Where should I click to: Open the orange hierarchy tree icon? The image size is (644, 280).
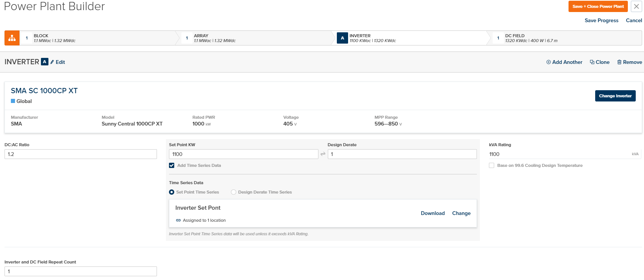(x=12, y=38)
